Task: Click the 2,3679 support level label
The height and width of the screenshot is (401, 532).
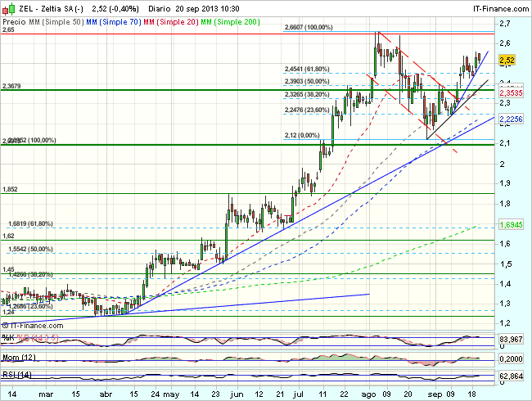Action: 11,86
